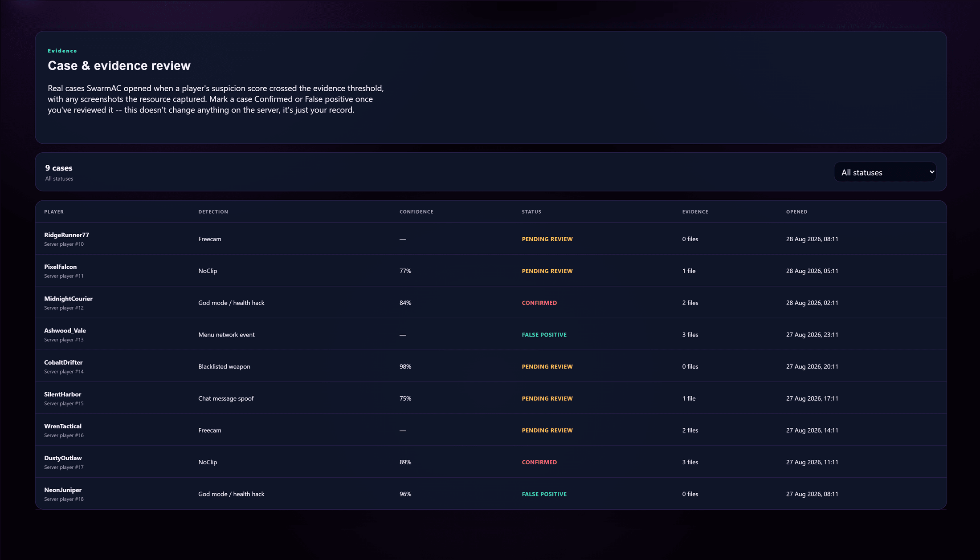Click Ashwood_Vale False Positive status

pyautogui.click(x=544, y=335)
